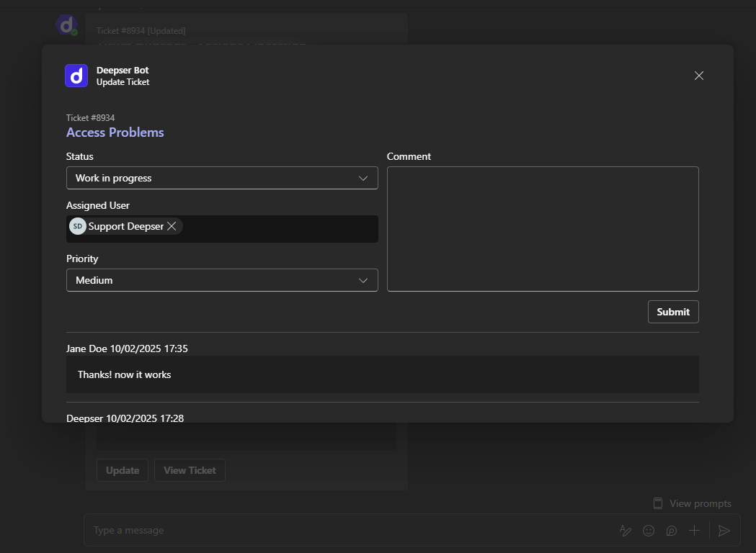Viewport: 756px width, 553px height.
Task: Click the Deepser avatar in chat
Action: (66, 25)
